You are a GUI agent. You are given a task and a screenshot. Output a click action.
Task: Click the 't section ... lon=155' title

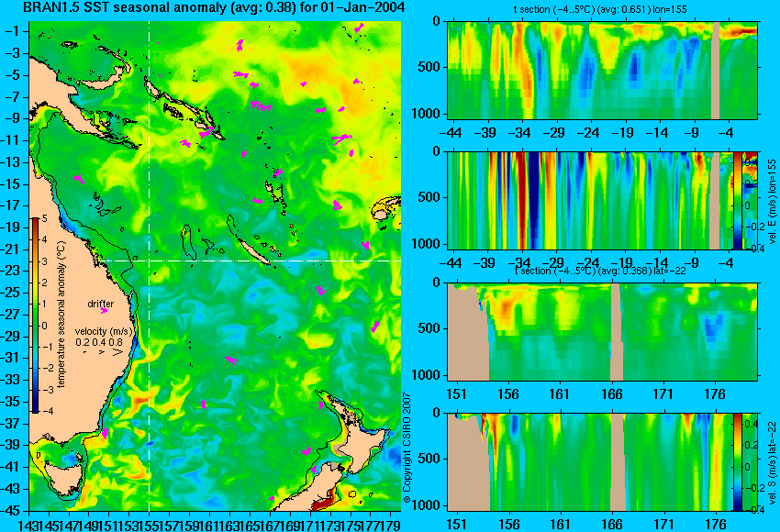[x=600, y=9]
